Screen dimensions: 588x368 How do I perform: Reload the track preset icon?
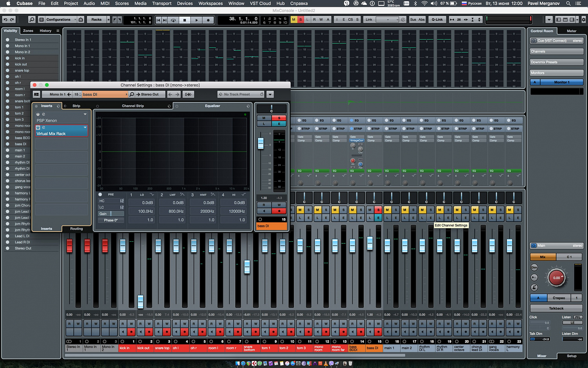261,94
